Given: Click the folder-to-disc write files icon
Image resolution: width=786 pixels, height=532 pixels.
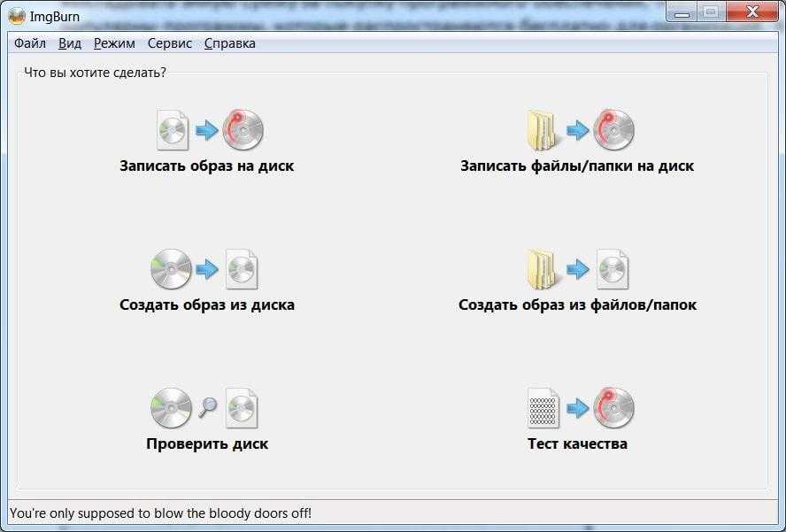Looking at the screenshot, I should pyautogui.click(x=581, y=130).
